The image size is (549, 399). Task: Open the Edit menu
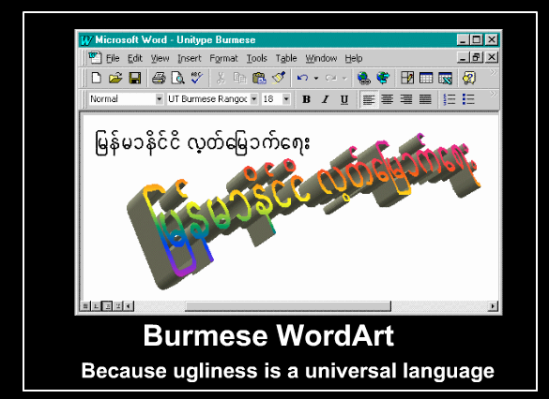coord(135,58)
